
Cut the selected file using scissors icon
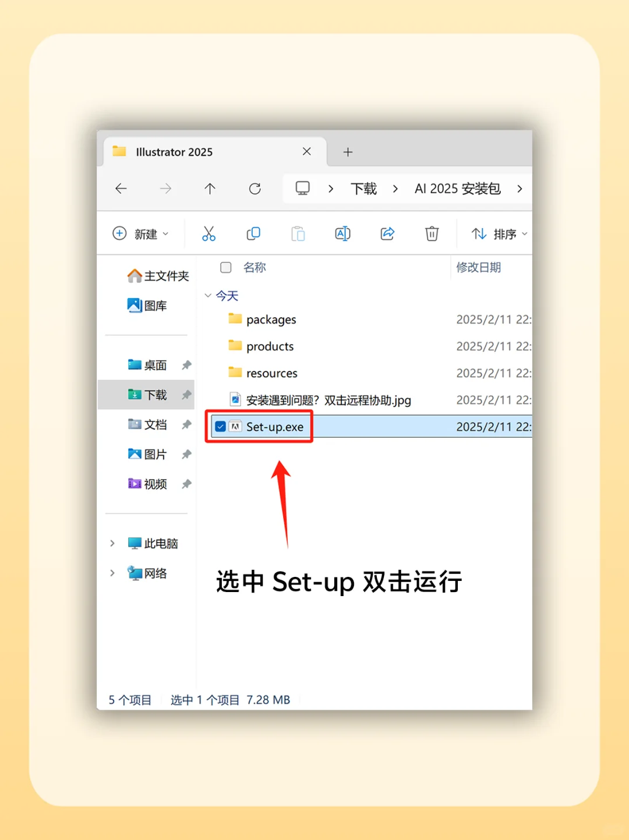tap(209, 233)
